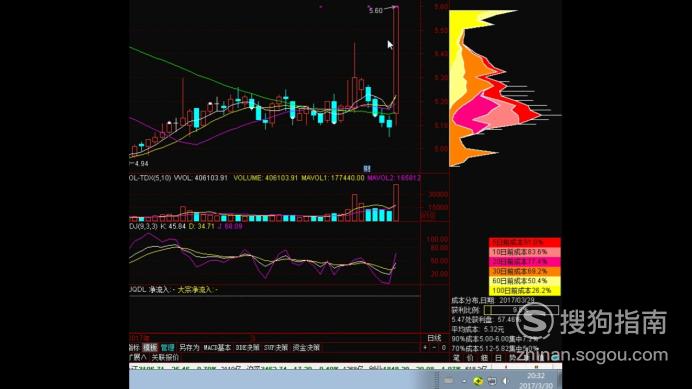692x389 pixels.
Task: Select the 模板 tab in indicator bar
Action: [x=150, y=348]
